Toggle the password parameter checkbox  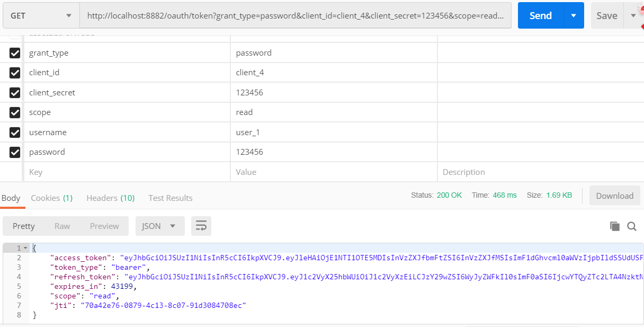point(15,152)
